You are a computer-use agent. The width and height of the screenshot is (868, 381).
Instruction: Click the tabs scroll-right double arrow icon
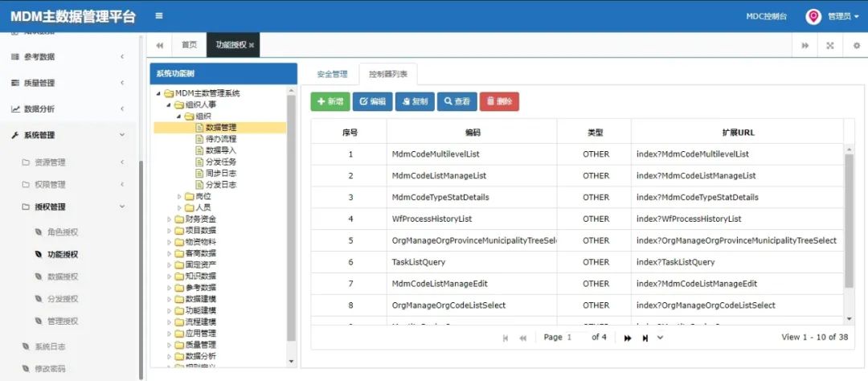click(x=805, y=45)
